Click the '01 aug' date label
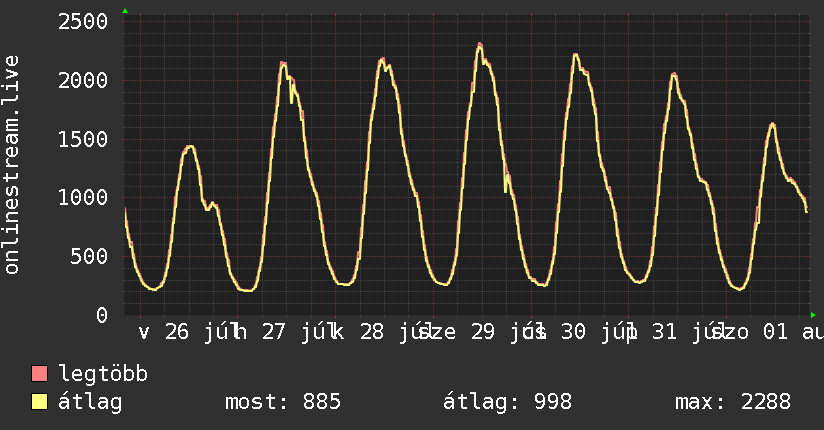This screenshot has height=430, width=824. tap(794, 332)
